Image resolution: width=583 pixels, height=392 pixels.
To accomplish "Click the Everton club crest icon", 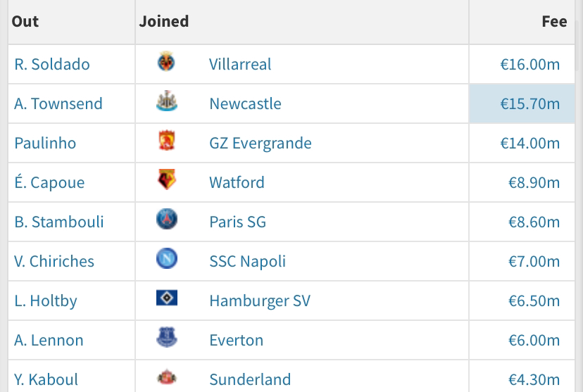I will 167,337.
